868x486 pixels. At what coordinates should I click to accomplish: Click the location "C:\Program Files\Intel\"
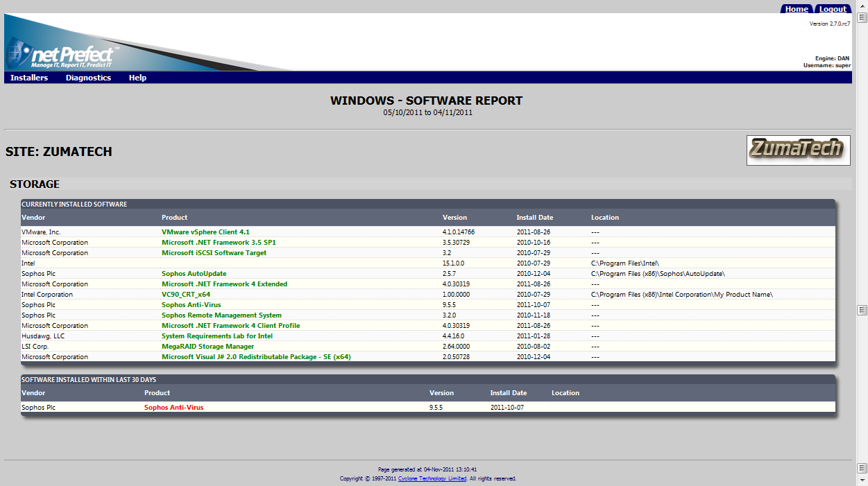click(625, 263)
